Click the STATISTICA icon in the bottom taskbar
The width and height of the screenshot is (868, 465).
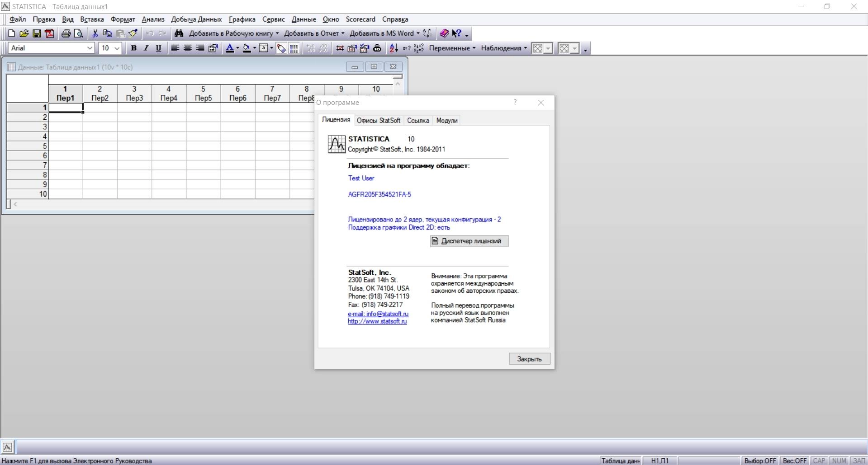pyautogui.click(x=8, y=447)
